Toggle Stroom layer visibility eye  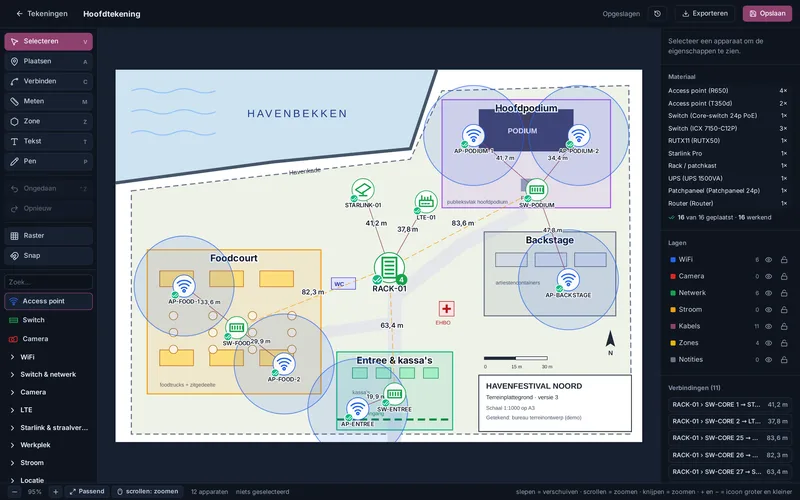tap(768, 310)
